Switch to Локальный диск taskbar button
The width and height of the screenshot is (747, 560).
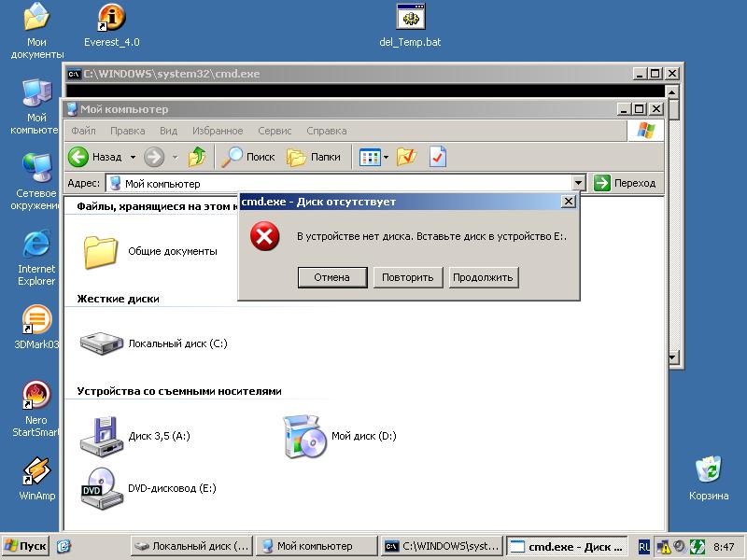click(191, 546)
